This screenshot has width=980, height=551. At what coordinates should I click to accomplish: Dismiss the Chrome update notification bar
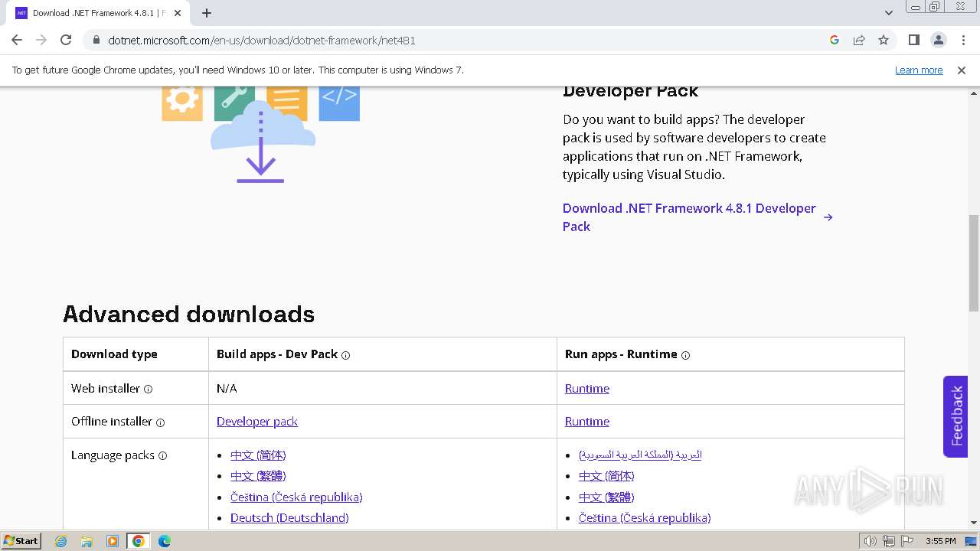tap(962, 70)
